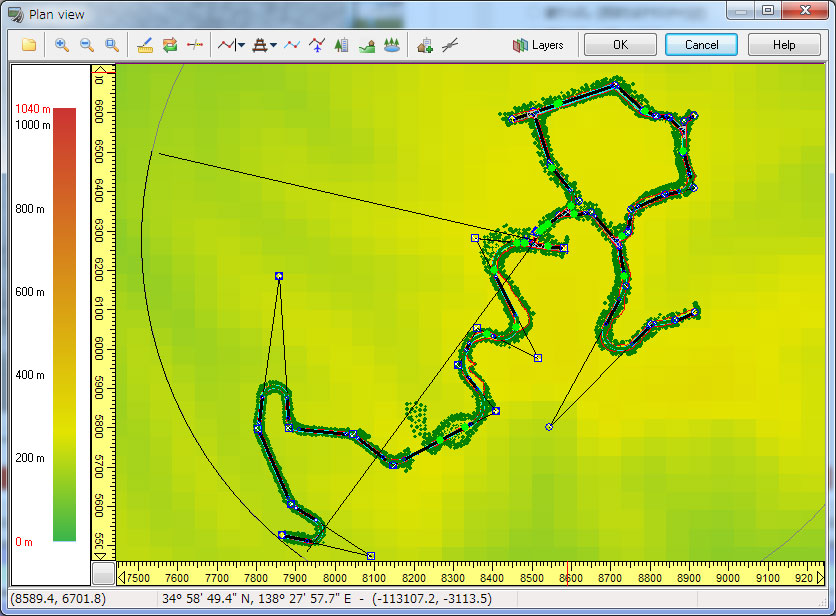Expand the bridge tool dropdown arrow
This screenshot has height=616, width=836.
coord(274,45)
